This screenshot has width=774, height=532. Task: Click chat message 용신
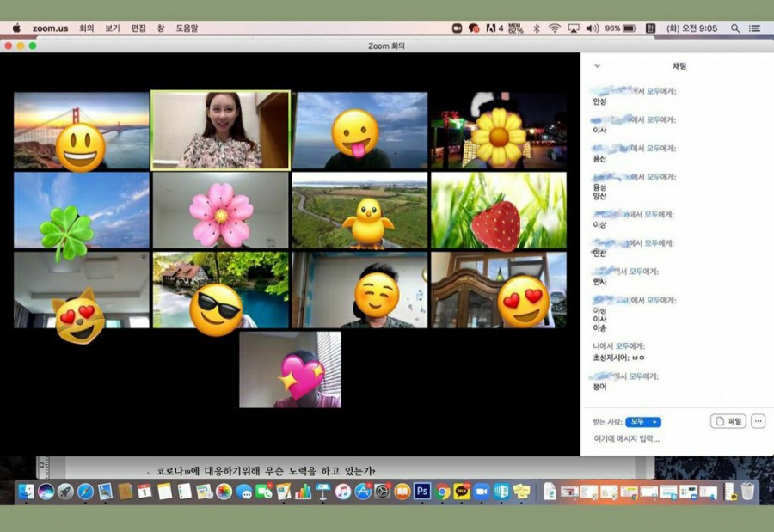coord(599,159)
